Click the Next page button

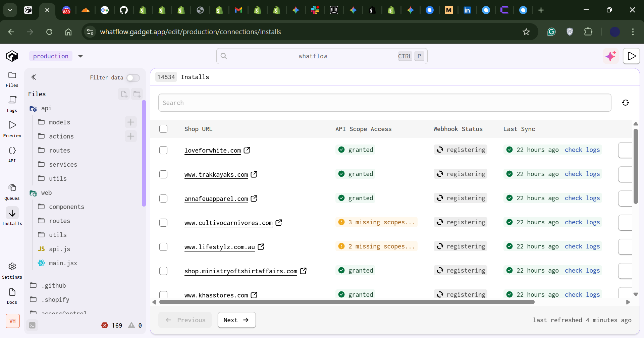[237, 320]
